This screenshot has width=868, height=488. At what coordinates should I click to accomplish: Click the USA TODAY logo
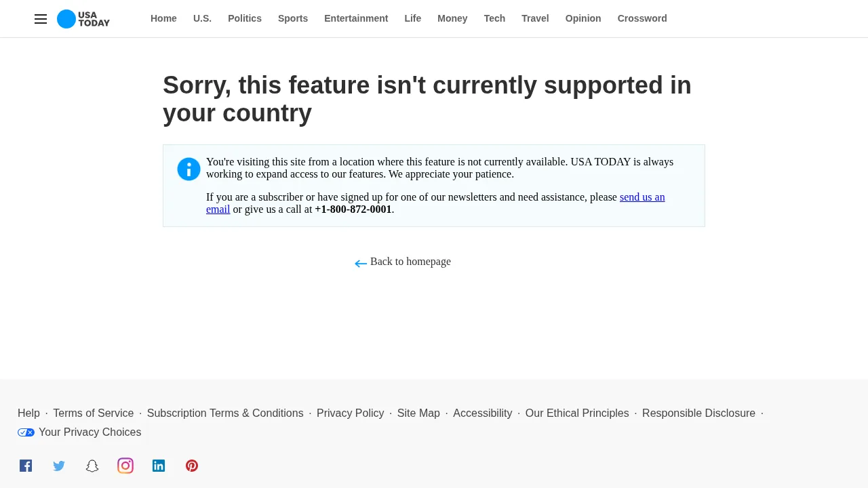(83, 19)
